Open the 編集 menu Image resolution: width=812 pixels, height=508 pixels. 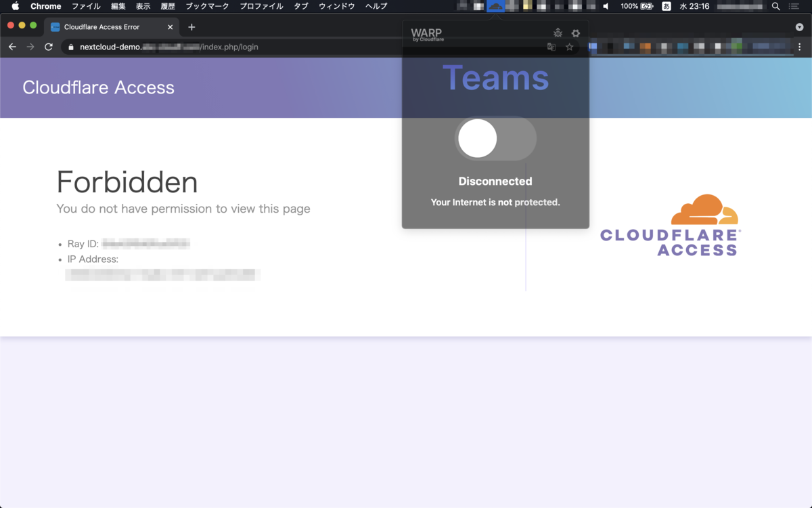(118, 6)
